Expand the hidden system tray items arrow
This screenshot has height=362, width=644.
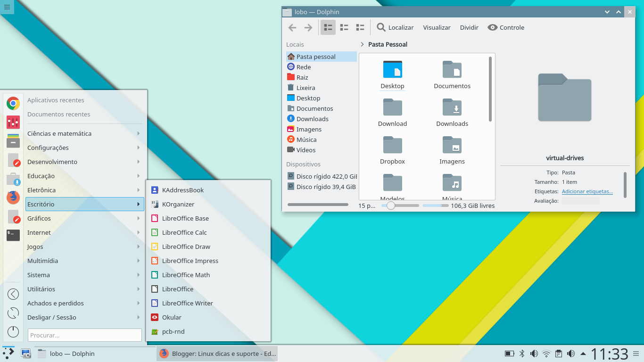tap(584, 353)
